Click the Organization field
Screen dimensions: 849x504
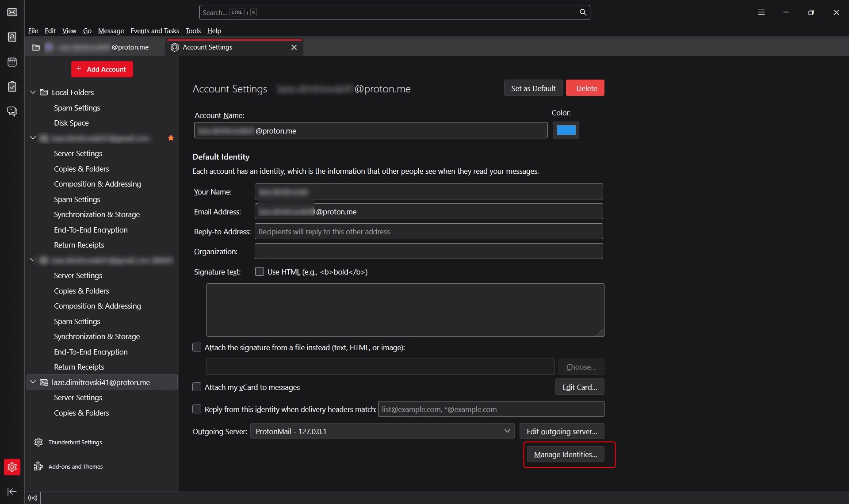coord(428,251)
